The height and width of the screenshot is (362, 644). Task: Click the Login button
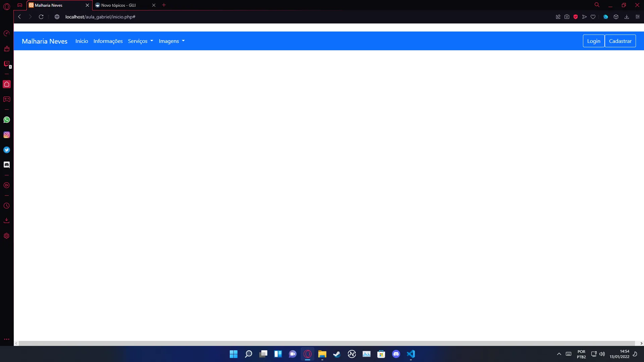click(593, 41)
